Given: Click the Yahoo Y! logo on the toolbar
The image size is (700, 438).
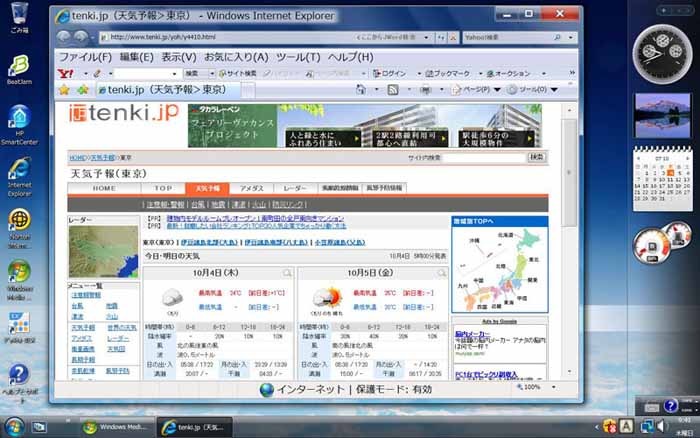Looking at the screenshot, I should tap(66, 73).
